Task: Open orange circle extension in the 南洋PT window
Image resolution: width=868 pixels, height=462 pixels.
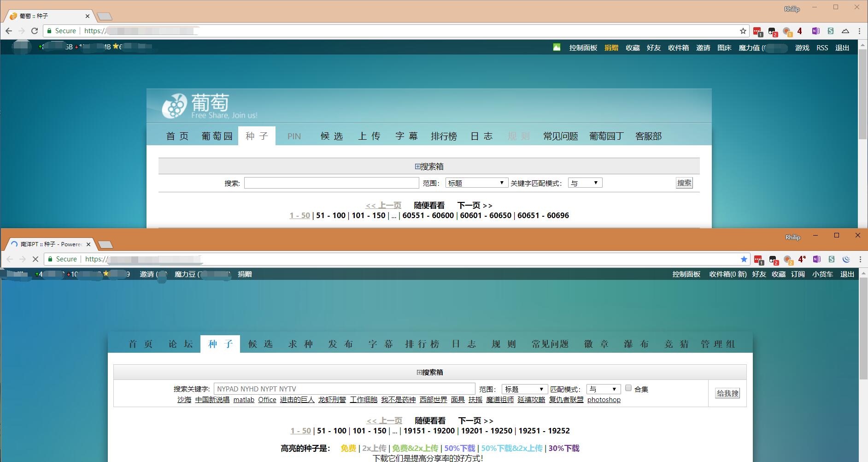Action: [x=788, y=260]
